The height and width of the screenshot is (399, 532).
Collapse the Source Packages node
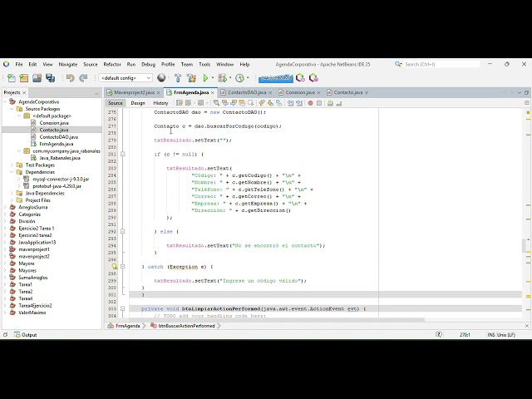[12, 109]
